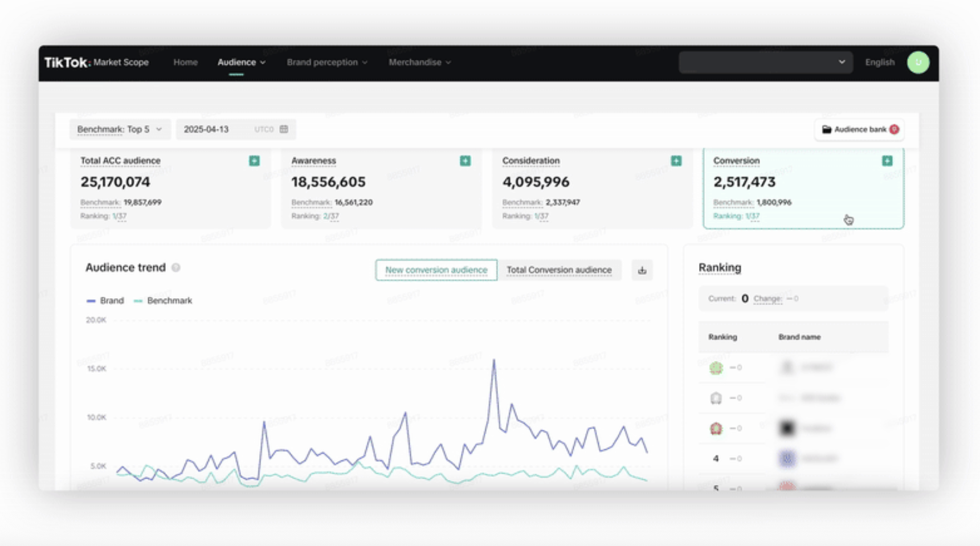This screenshot has height=546, width=980.
Task: Go to the Home tab
Action: click(185, 62)
